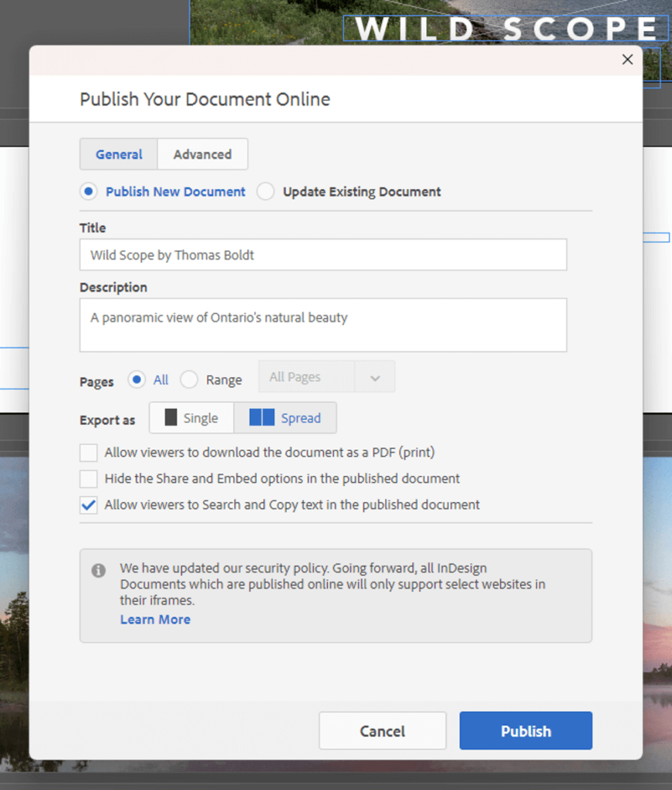Click into the Description text area
This screenshot has height=790, width=672.
(x=323, y=325)
